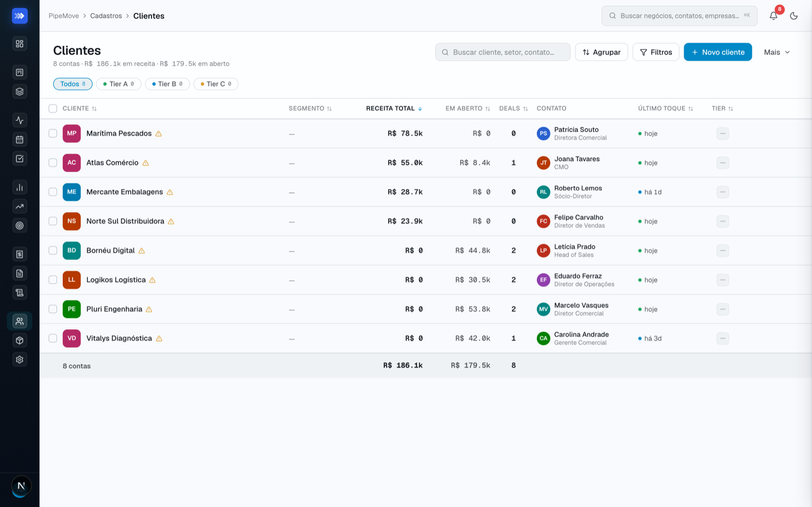
Task: Check the Mercante Embalagens row checkbox
Action: pos(53,192)
